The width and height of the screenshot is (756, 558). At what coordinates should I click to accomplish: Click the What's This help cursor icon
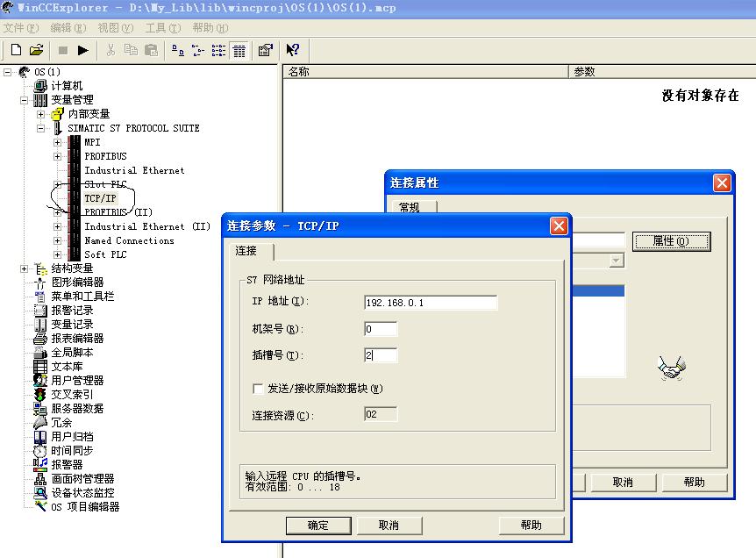click(293, 50)
